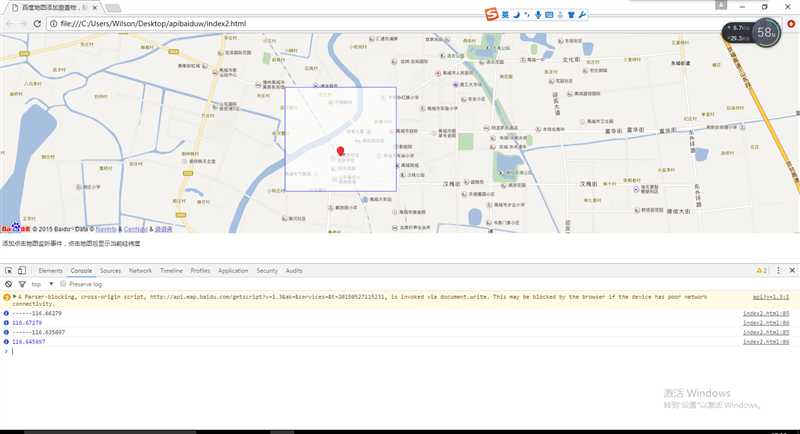Open index2.html source link for 116.67279

[766, 323]
